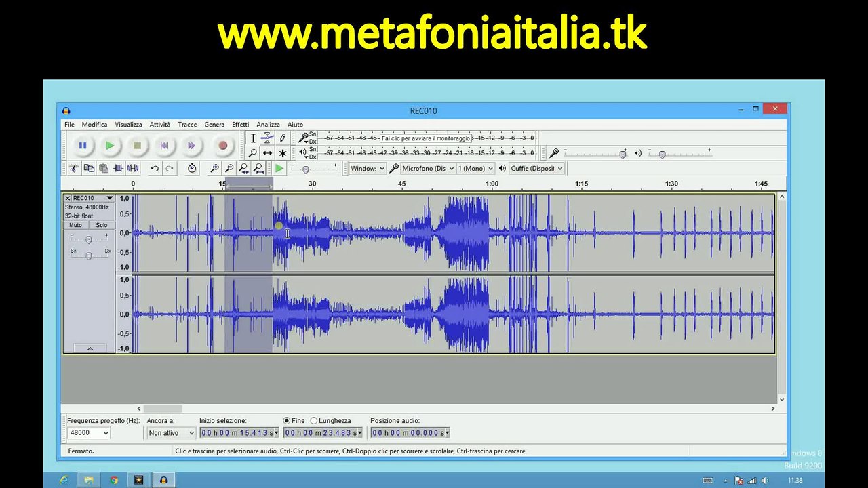Open Internet Explorer from the taskbar
The height and width of the screenshot is (488, 868).
pos(63,480)
